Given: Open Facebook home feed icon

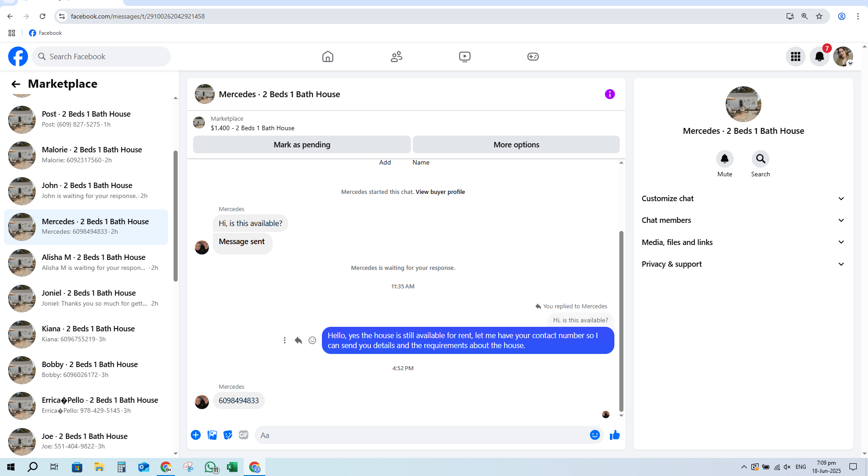Looking at the screenshot, I should (328, 57).
